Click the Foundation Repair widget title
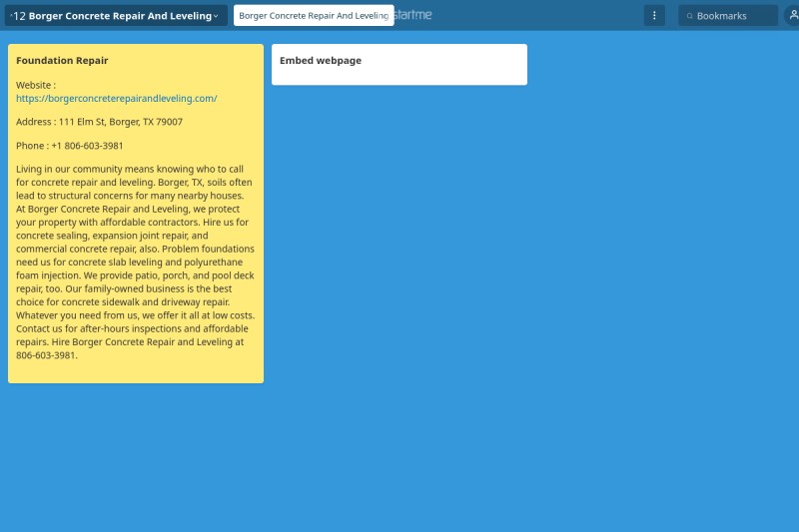The height and width of the screenshot is (532, 799). pos(62,60)
